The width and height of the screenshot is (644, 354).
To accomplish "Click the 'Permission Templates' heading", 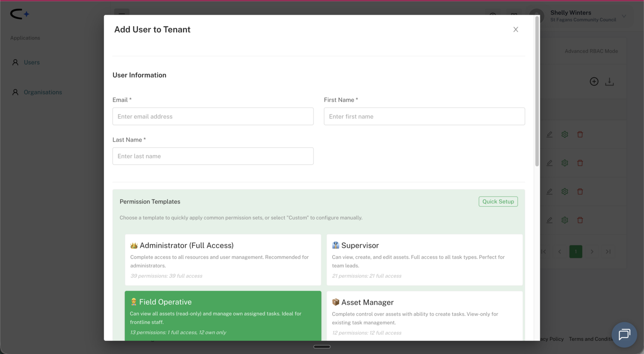I will click(150, 201).
